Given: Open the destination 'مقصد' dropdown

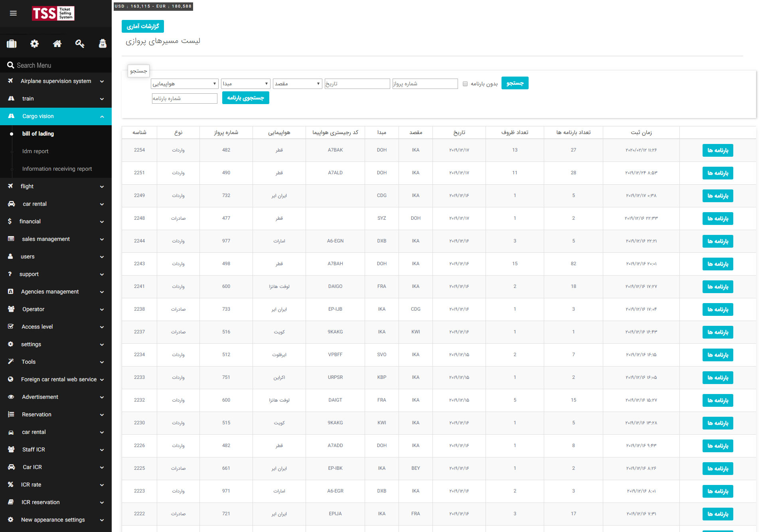Looking at the screenshot, I should pos(297,84).
